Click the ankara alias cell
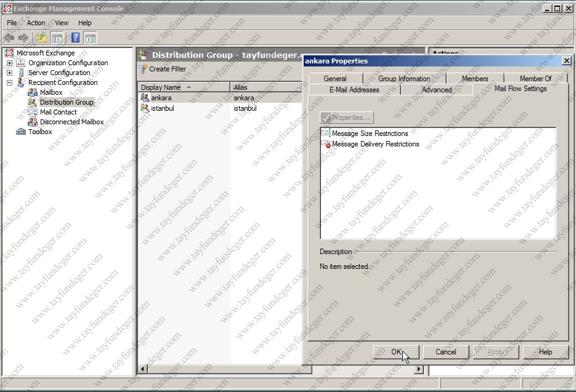576x392 pixels. (244, 98)
